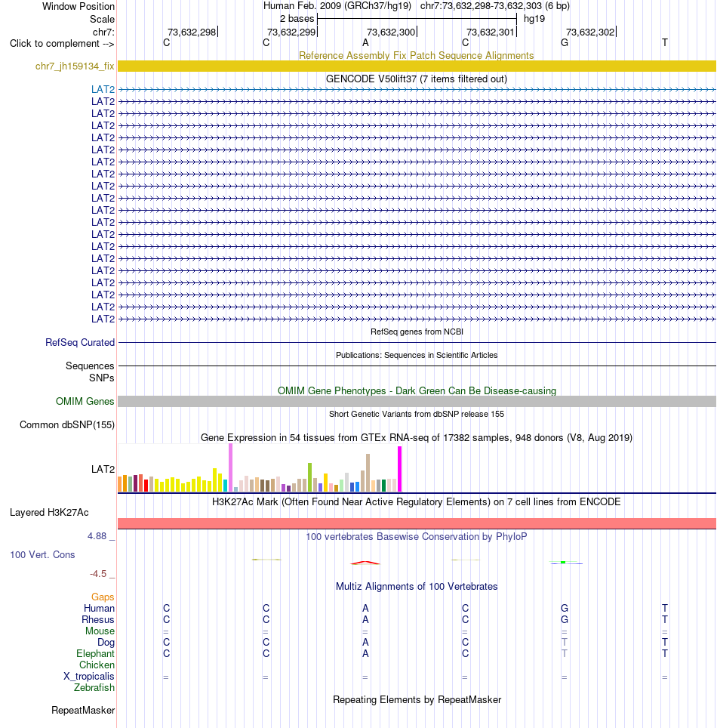Click the salmon H3K27Ac signal bar

[x=417, y=523]
